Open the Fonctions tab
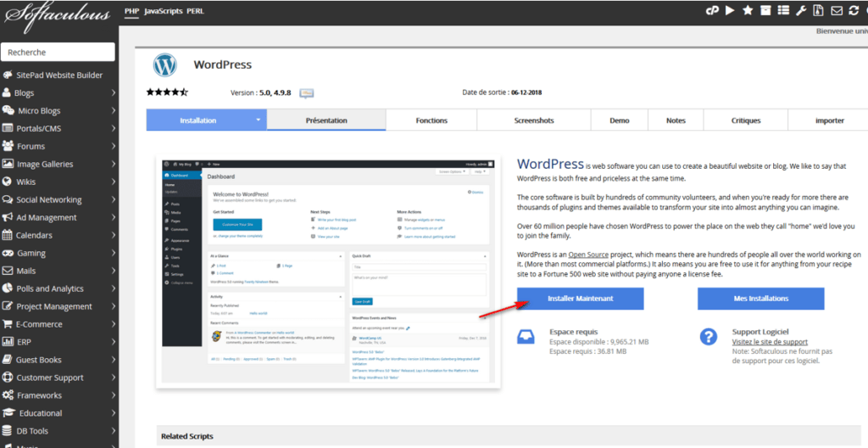Screen dimensions: 868x448 pyautogui.click(x=431, y=120)
